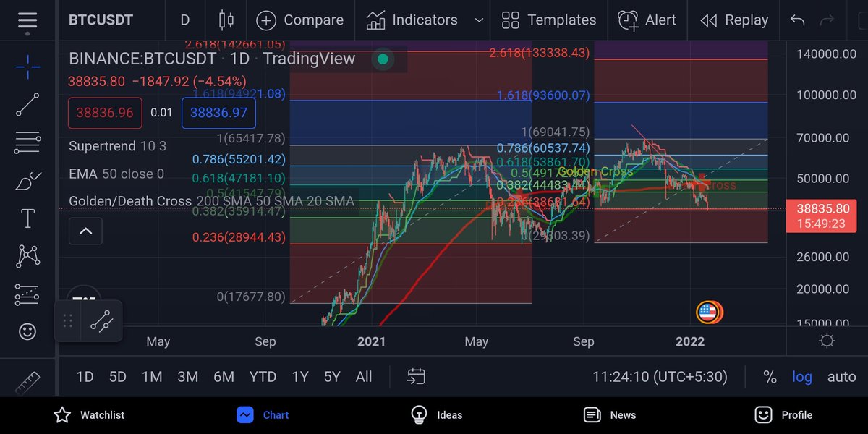Image resolution: width=868 pixels, height=434 pixels.
Task: Start bar Replay mode
Action: (734, 20)
